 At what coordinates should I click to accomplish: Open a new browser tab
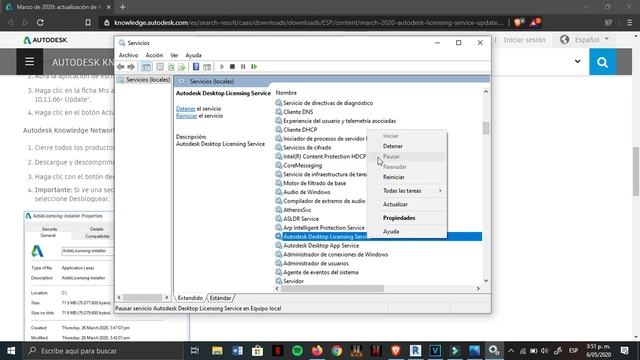coord(123,7)
